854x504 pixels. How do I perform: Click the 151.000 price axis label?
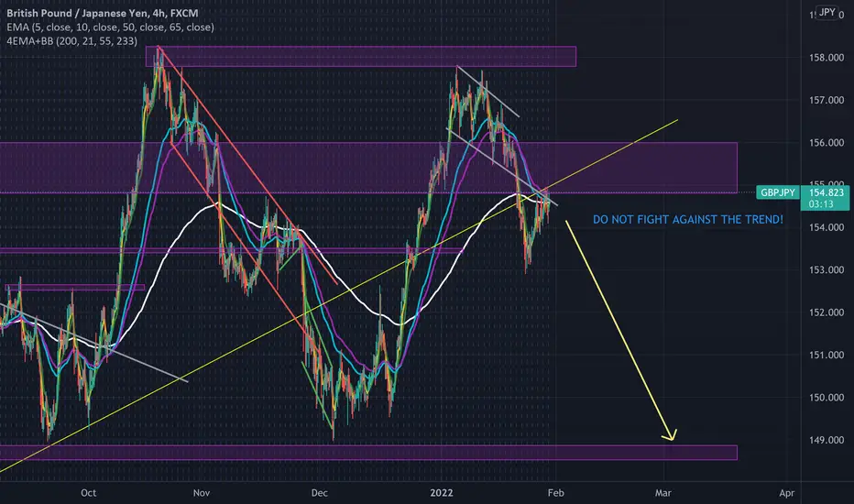point(827,356)
